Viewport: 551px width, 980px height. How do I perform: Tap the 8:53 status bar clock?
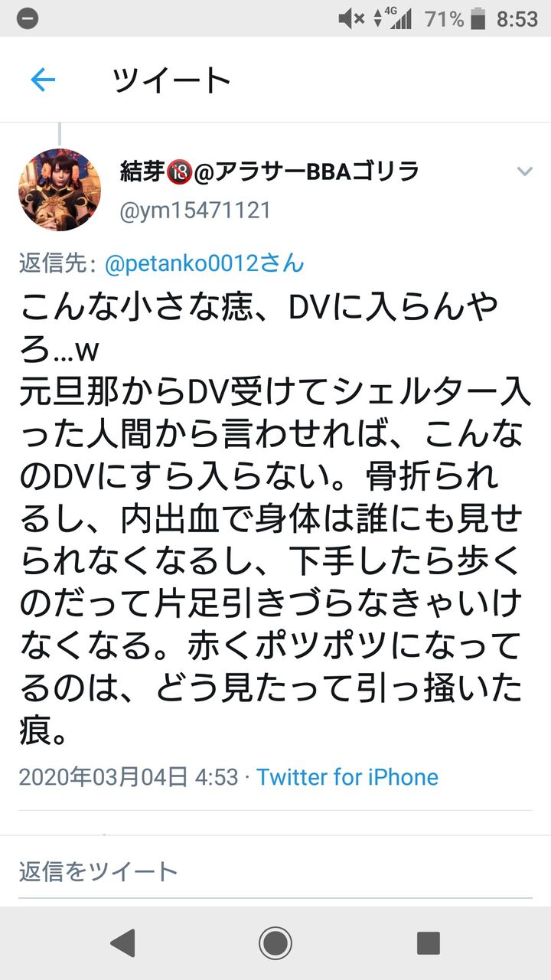(517, 18)
